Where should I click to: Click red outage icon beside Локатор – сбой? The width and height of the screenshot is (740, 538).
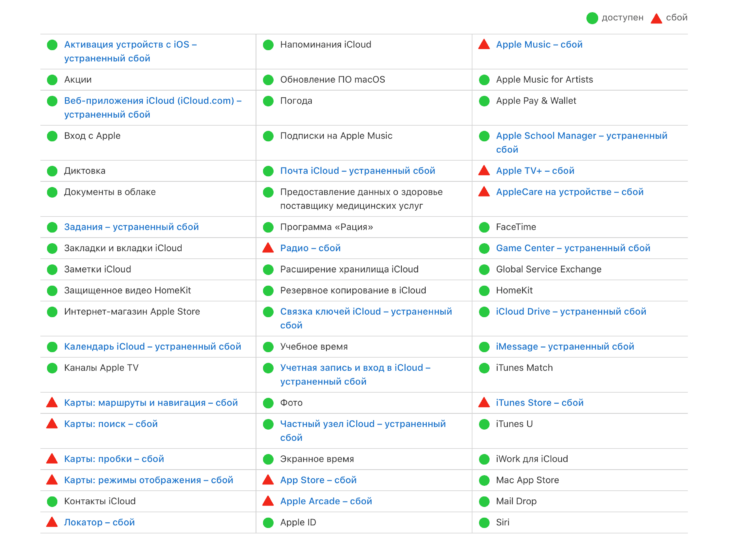(x=52, y=522)
